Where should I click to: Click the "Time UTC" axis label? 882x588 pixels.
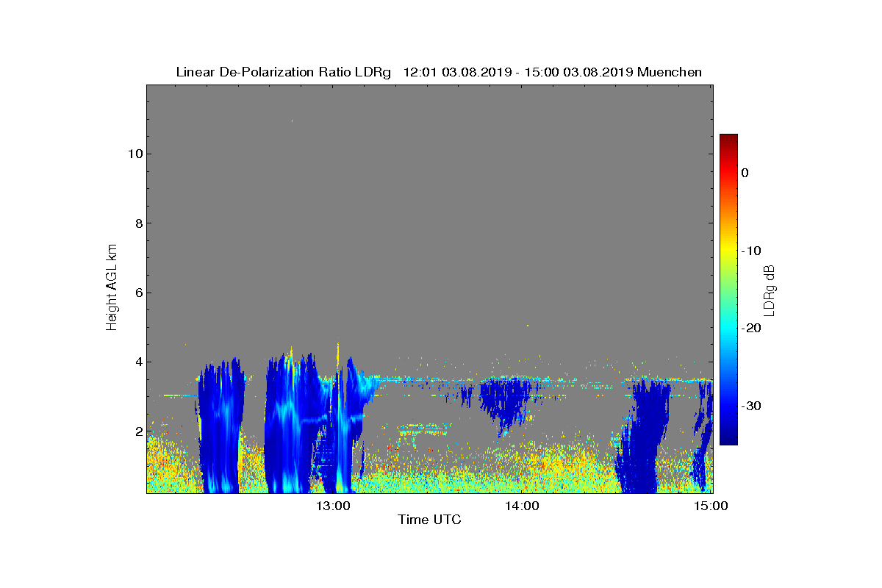click(x=430, y=520)
